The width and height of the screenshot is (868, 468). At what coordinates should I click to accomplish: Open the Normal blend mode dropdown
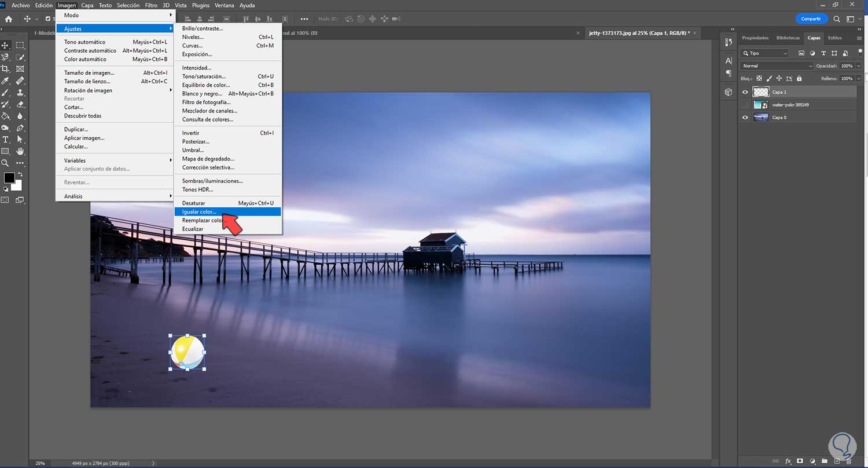776,66
